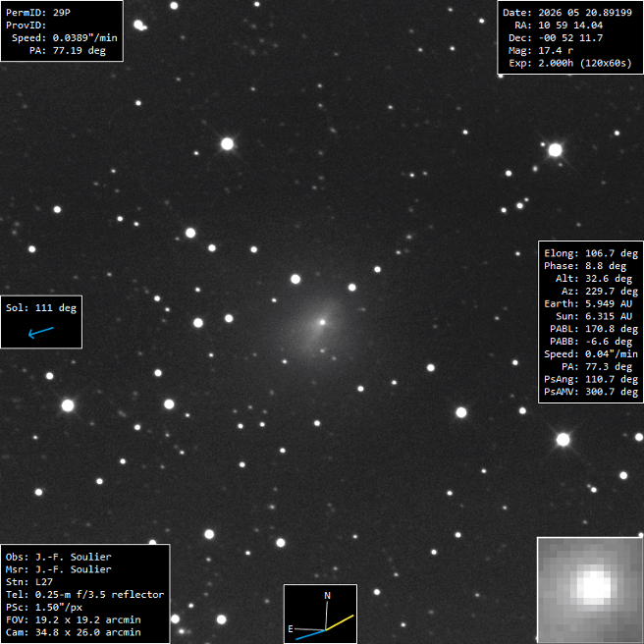Select the "Date: 2026 05 20.89199" line
Image resolution: width=644 pixels, height=644 pixels.
coord(567,13)
